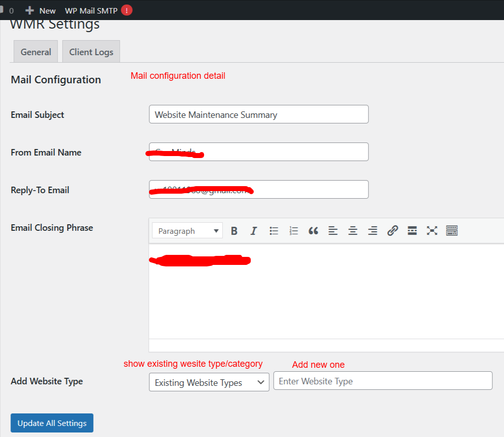Toggle the editor toolbar kitchen sink

tap(452, 231)
